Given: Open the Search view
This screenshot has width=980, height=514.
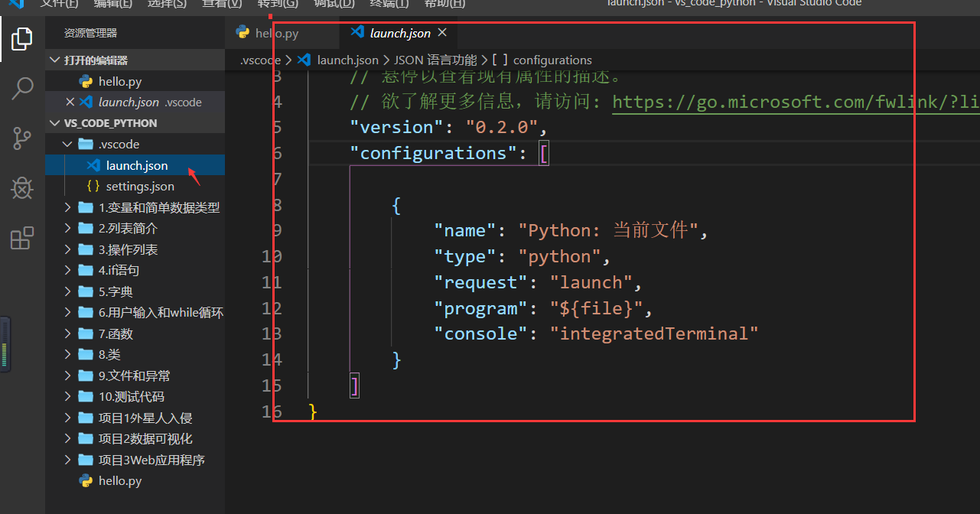Looking at the screenshot, I should (x=22, y=89).
